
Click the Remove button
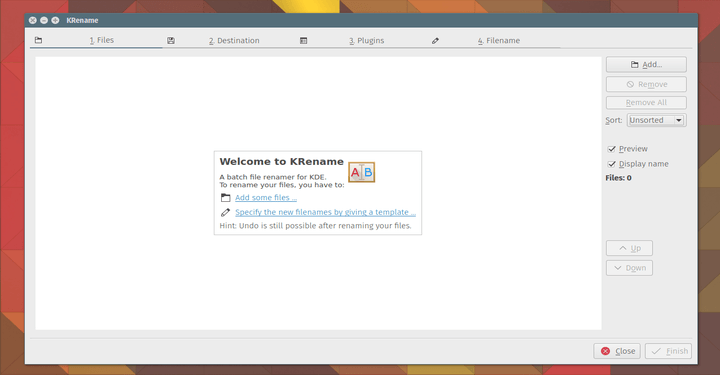[x=646, y=84]
